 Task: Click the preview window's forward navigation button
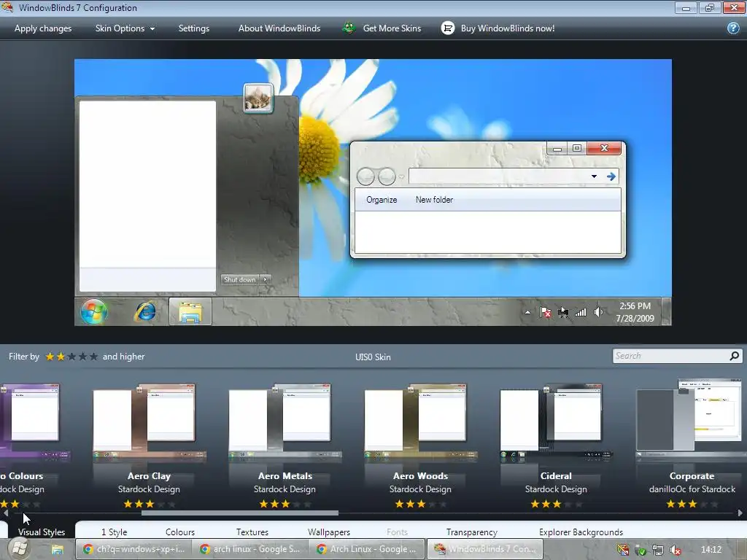[387, 176]
